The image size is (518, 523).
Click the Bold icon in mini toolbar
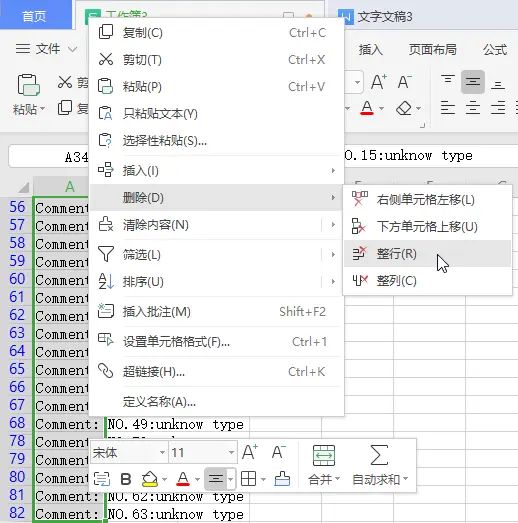pyautogui.click(x=126, y=479)
